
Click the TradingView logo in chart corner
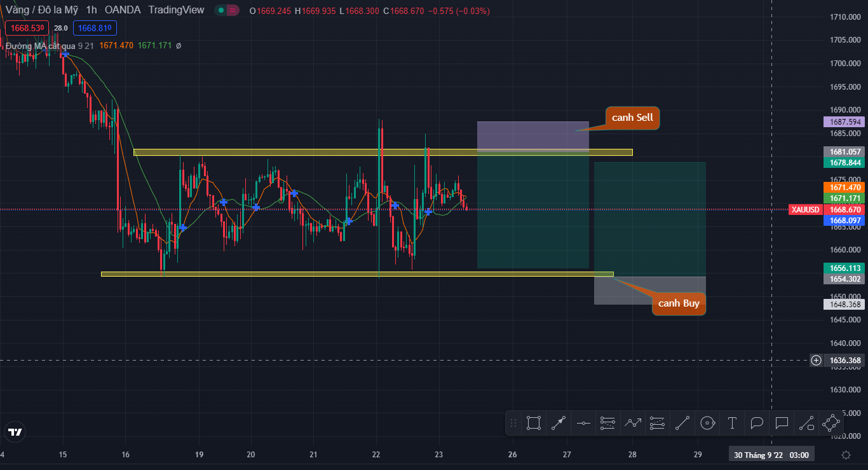(15, 432)
